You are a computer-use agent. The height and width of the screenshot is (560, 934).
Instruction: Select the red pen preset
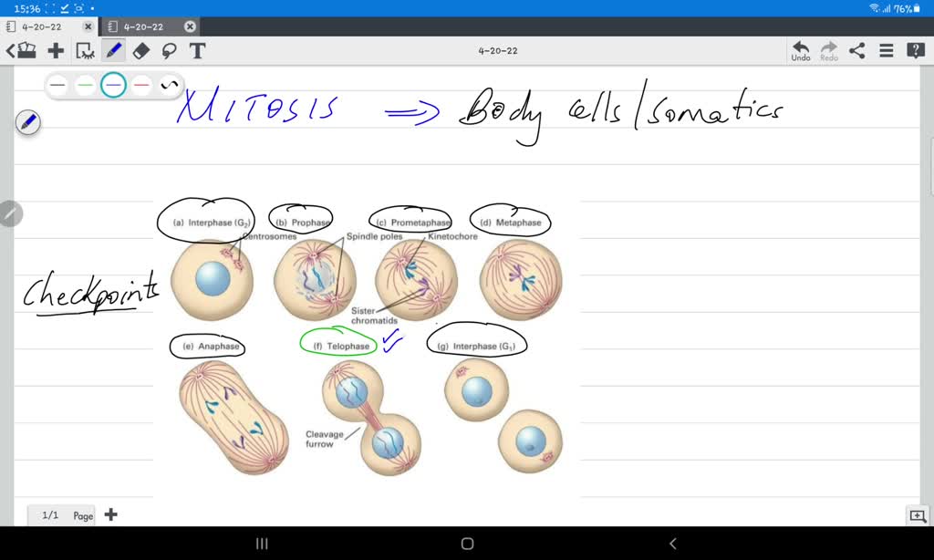click(140, 85)
